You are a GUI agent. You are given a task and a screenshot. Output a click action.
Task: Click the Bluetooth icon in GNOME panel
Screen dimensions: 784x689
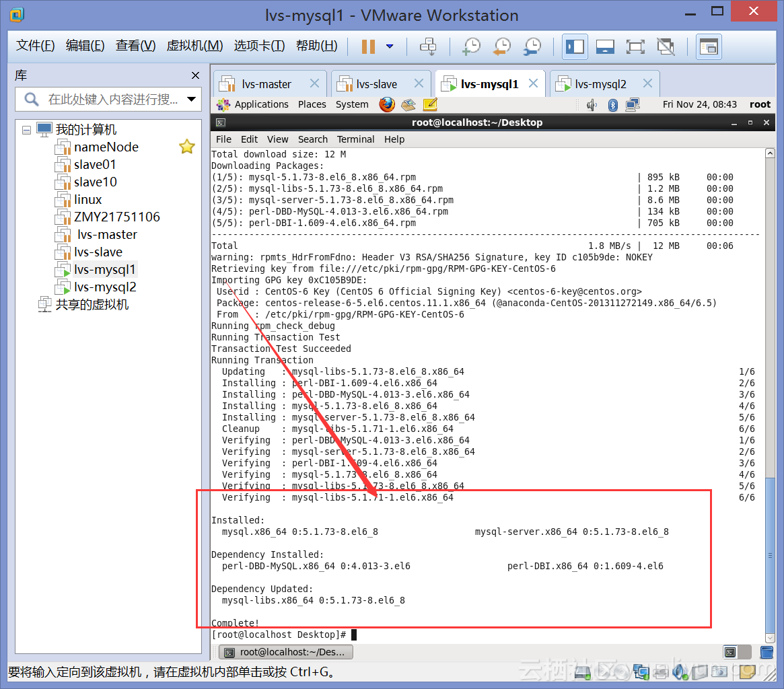[612, 104]
